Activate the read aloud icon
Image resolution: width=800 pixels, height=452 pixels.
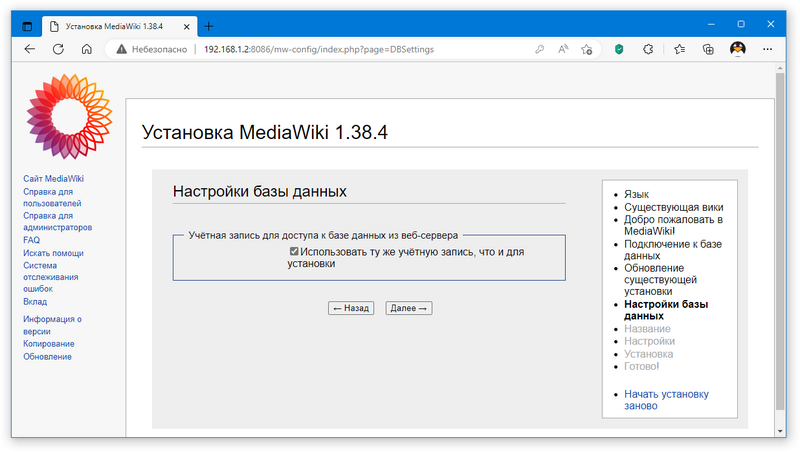[563, 49]
